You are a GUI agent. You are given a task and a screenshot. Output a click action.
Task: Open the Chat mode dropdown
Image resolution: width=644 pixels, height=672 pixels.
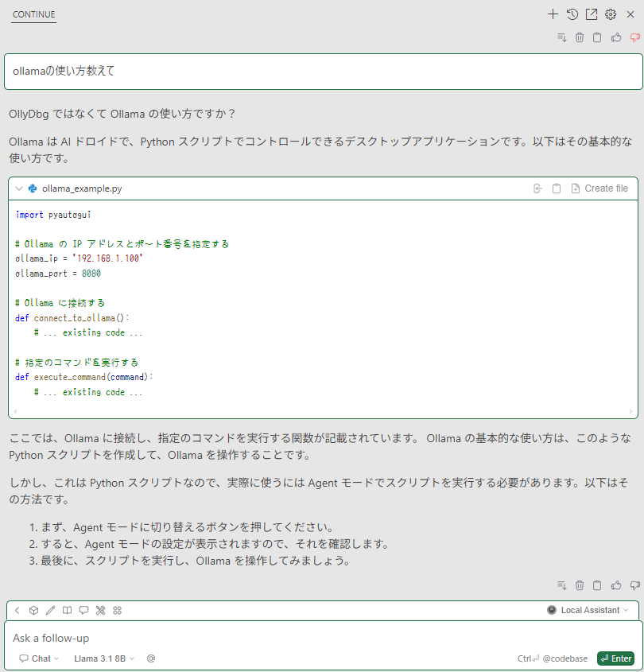37,658
